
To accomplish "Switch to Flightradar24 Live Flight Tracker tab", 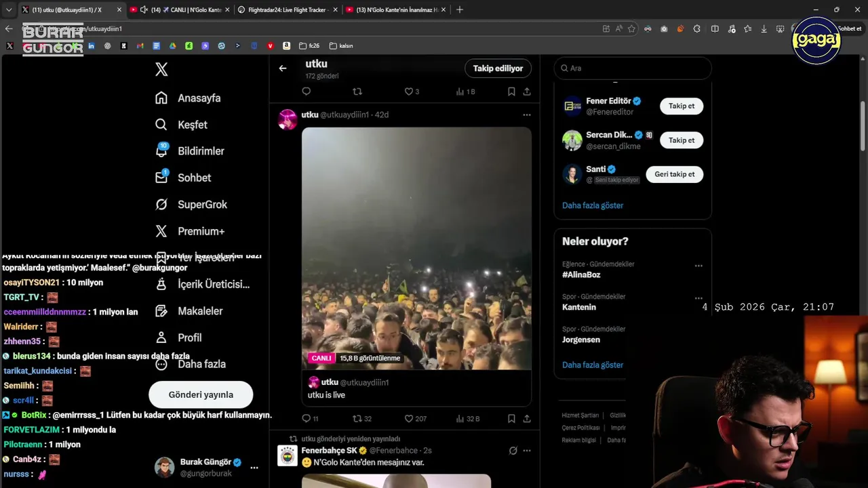I will 288,9.
